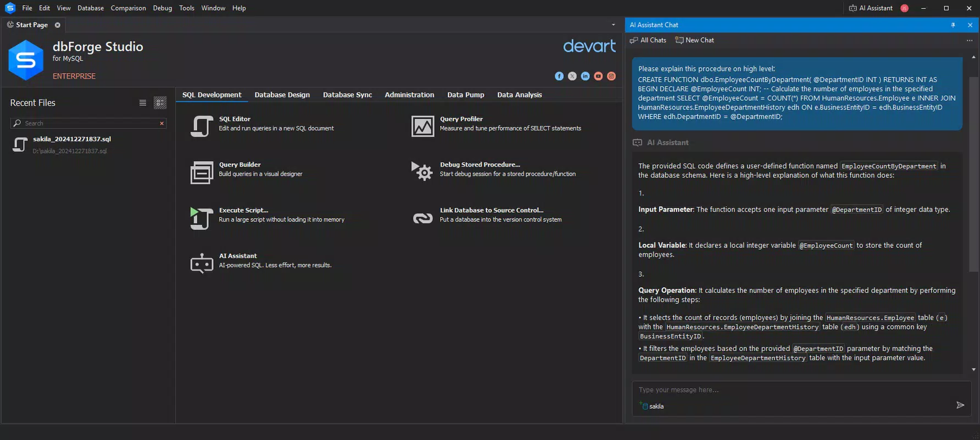The height and width of the screenshot is (440, 980).
Task: Click the Recent Files search field
Action: [x=88, y=123]
